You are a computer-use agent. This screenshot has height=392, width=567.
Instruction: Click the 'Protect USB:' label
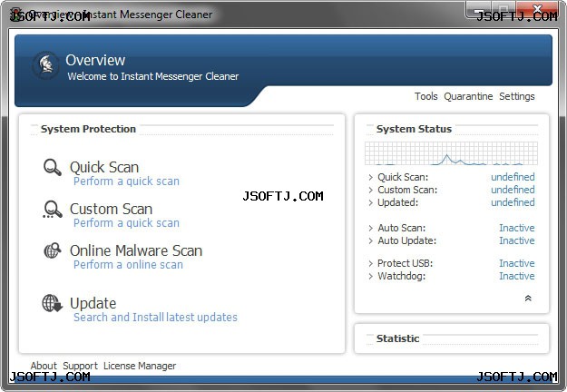point(405,263)
